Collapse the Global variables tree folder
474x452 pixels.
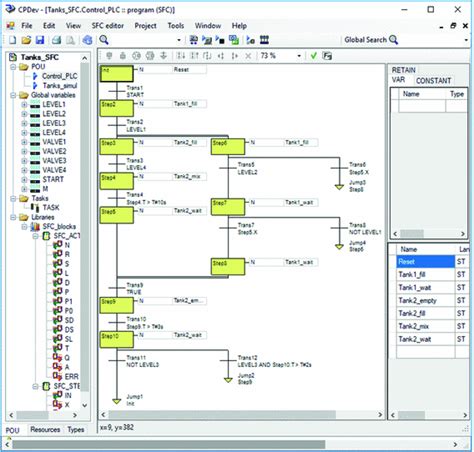point(13,95)
